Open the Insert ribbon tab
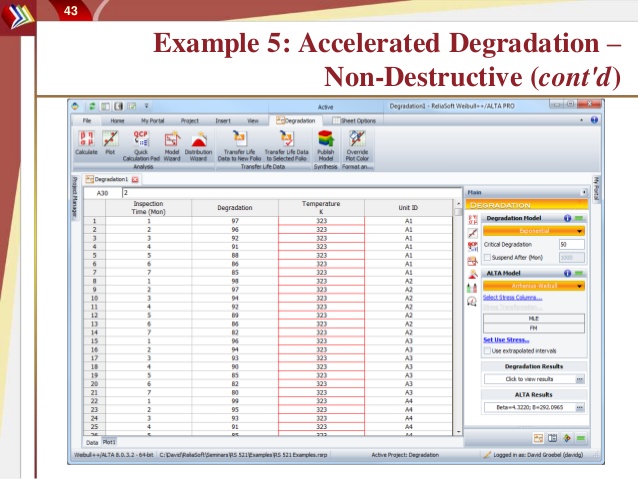Viewport: 638px width, 479px height. pyautogui.click(x=222, y=120)
